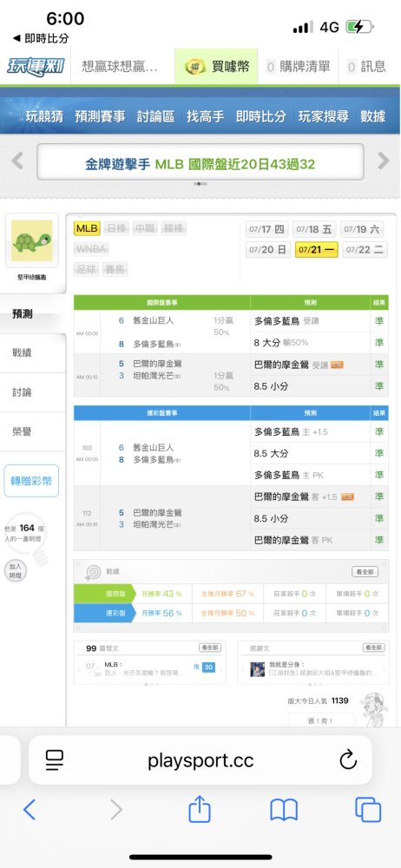Select the 8.5 小分 prediction in 國際盤賽事
Image resolution: width=401 pixels, height=868 pixels.
tap(271, 386)
